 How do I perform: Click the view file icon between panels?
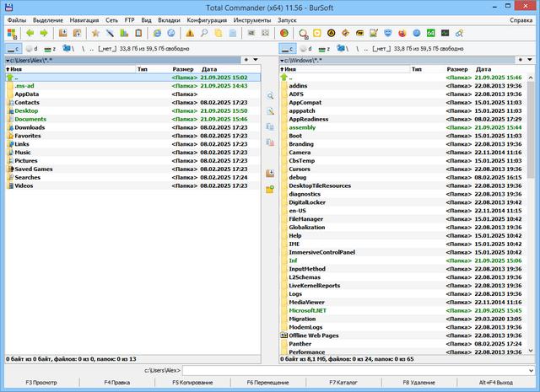pyautogui.click(x=270, y=97)
